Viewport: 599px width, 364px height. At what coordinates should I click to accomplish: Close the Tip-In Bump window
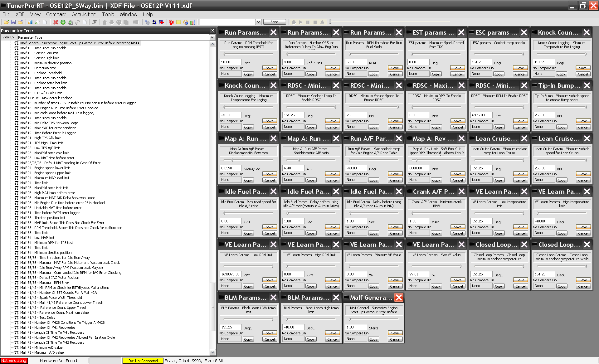(587, 85)
